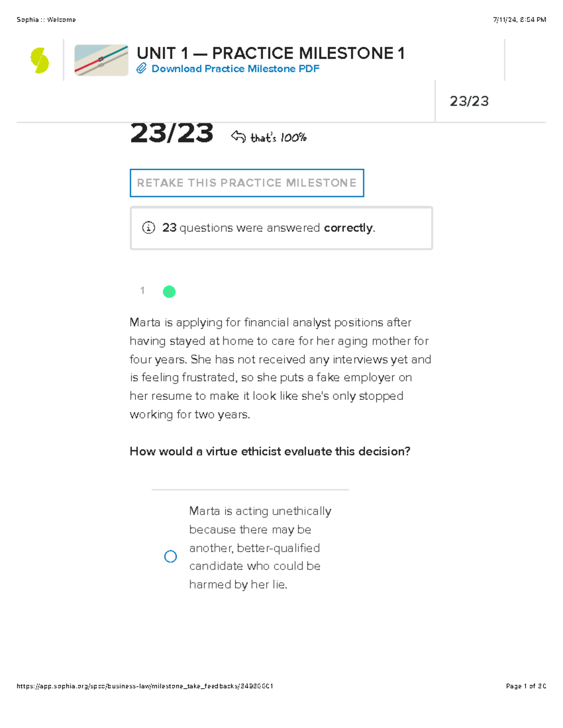Click the Sophia green logo icon
Image resolution: width=563 pixels, height=728 pixels.
[40, 60]
